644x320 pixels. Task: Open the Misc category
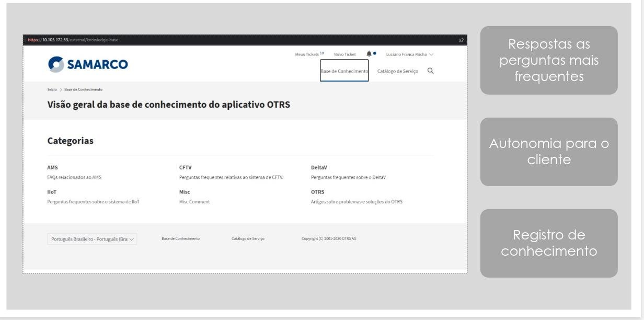click(x=185, y=192)
